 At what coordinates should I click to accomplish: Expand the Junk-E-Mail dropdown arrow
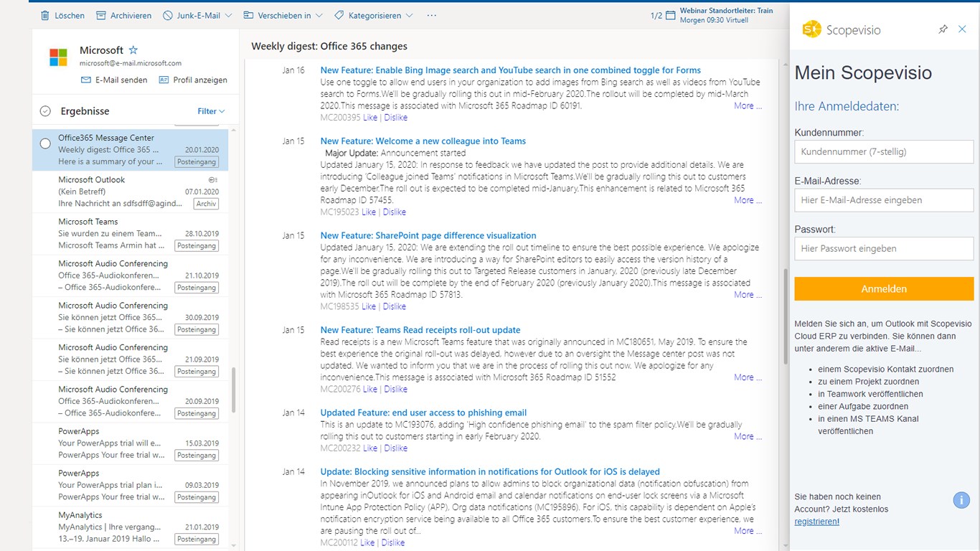point(228,15)
